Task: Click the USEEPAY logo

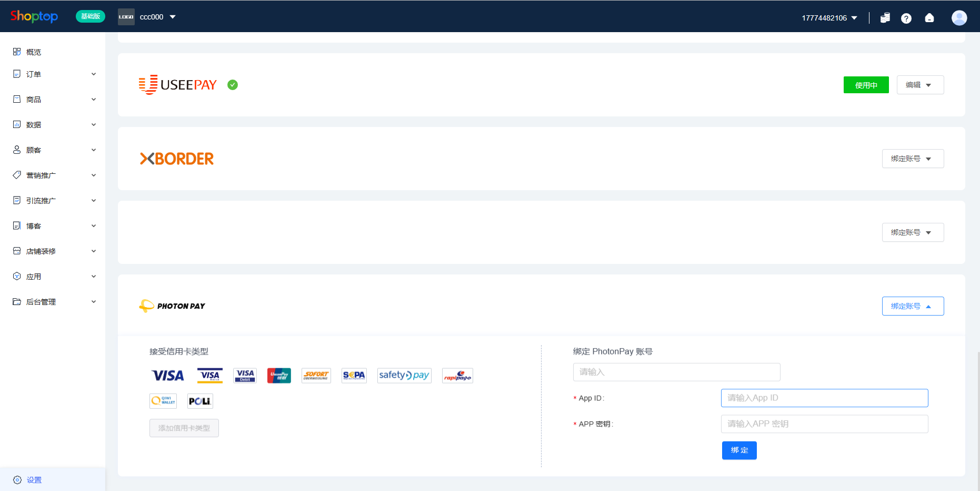Action: pos(178,85)
